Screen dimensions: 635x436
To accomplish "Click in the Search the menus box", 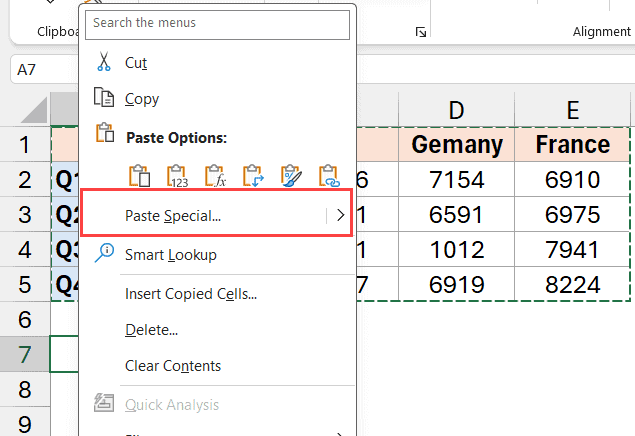I will [x=219, y=23].
